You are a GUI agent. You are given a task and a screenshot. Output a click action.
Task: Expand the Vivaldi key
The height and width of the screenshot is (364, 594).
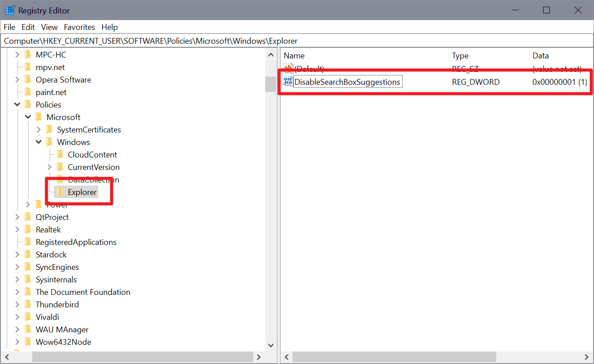(x=17, y=317)
